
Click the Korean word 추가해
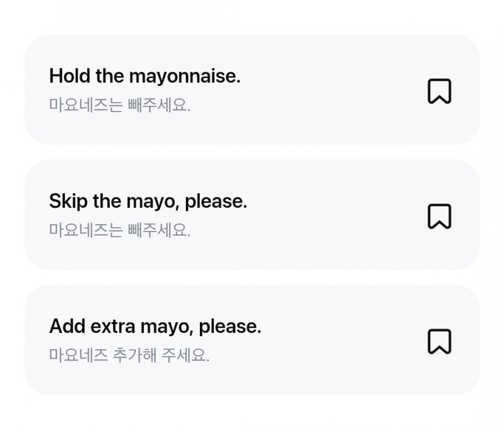[134, 355]
